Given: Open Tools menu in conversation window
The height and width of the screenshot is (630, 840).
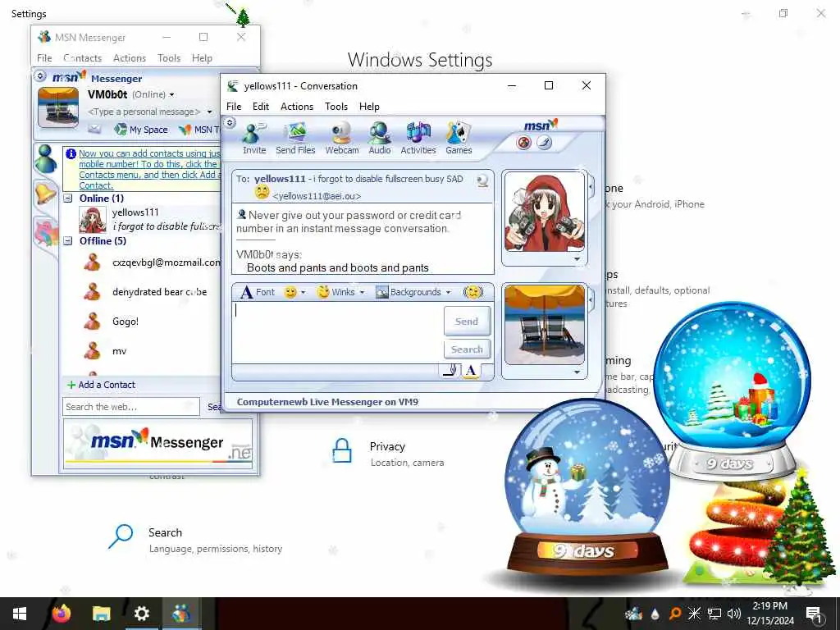Looking at the screenshot, I should [336, 107].
